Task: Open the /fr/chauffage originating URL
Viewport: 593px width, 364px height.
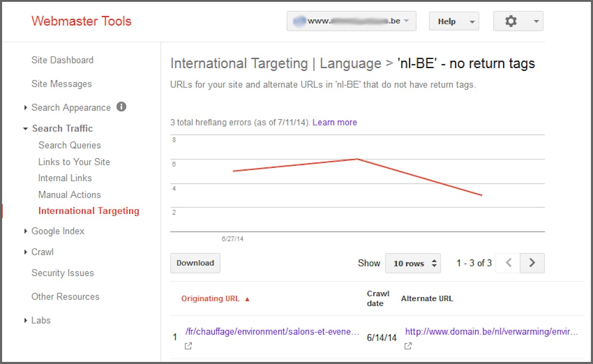Action: (272, 332)
